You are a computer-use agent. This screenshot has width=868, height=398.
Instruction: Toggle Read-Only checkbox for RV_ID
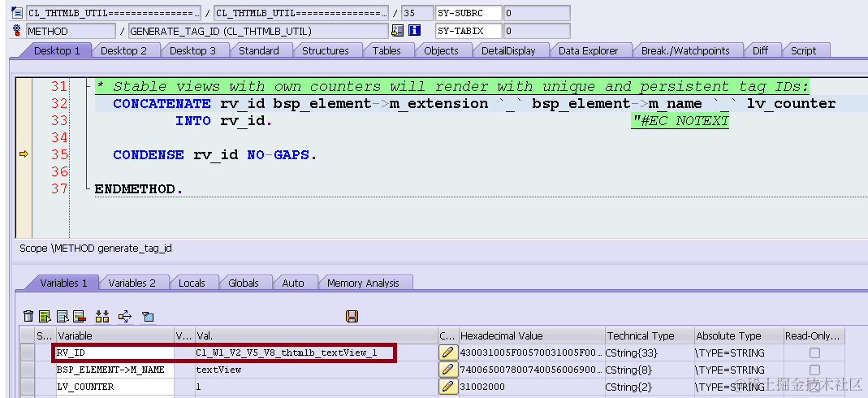click(815, 353)
